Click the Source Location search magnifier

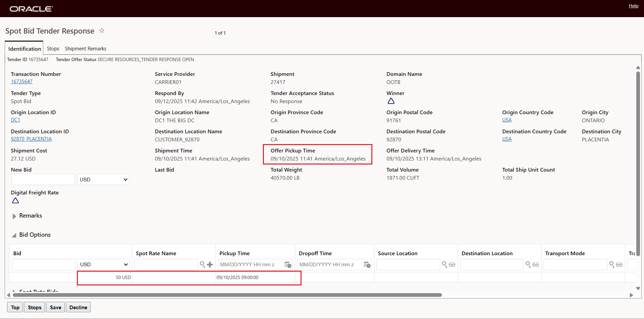pyautogui.click(x=445, y=265)
